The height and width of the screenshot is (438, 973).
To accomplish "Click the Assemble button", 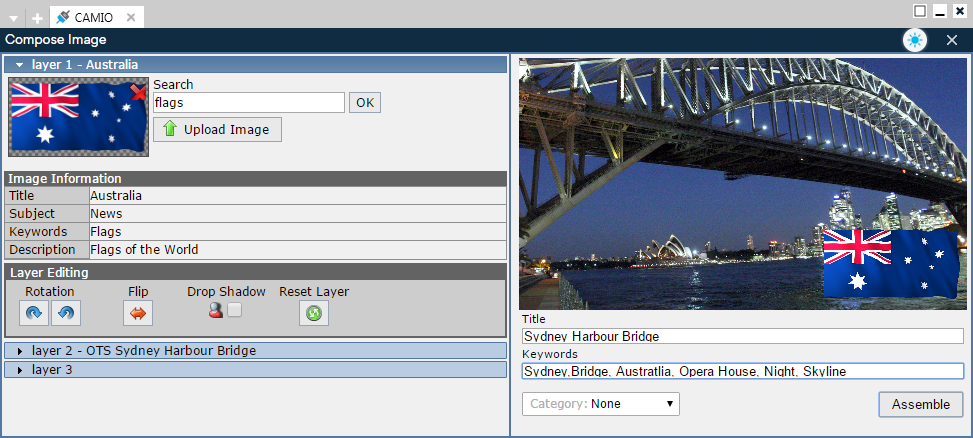I will (920, 404).
